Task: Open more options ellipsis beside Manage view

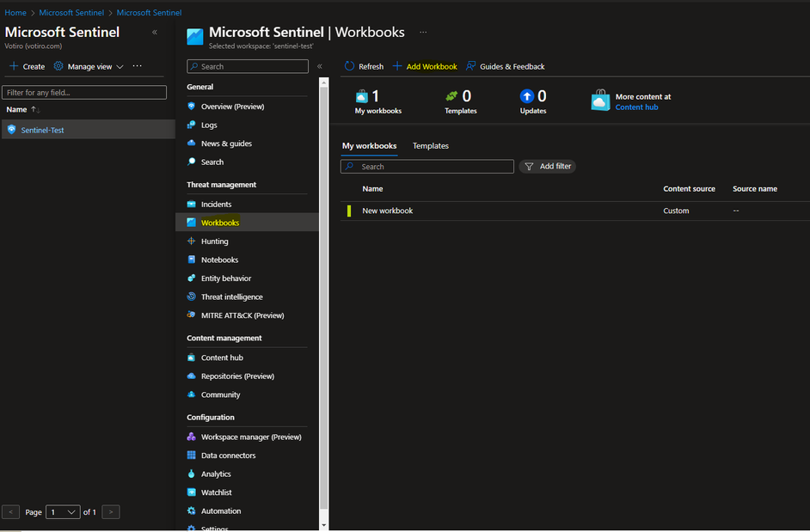Action: coord(137,66)
